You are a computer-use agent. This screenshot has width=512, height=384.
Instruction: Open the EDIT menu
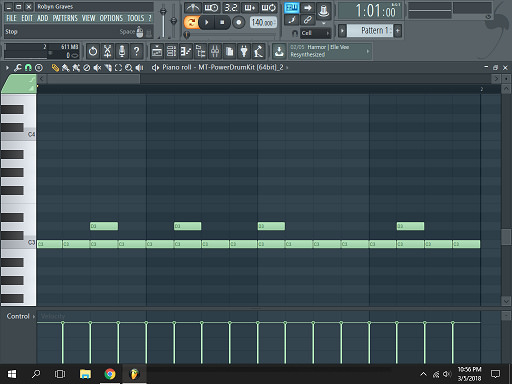[x=27, y=18]
